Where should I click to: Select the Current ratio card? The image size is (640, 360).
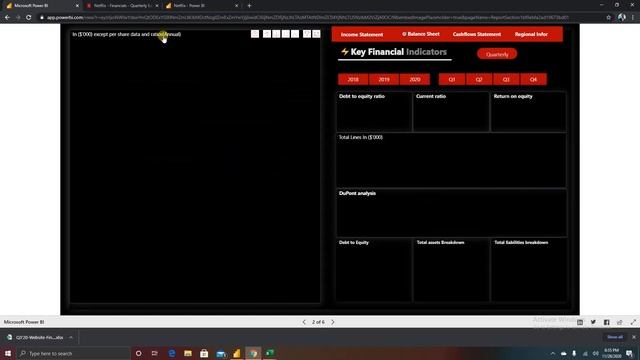click(451, 111)
